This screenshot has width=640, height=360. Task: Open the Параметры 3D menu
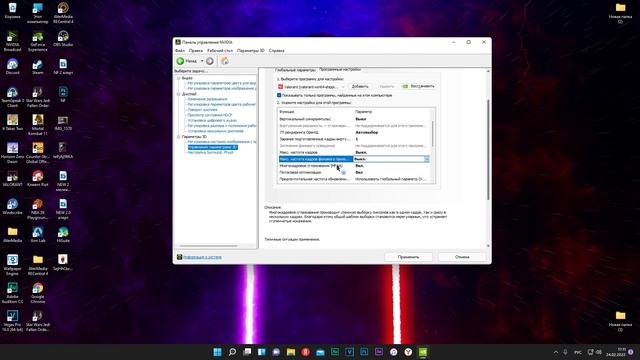251,51
